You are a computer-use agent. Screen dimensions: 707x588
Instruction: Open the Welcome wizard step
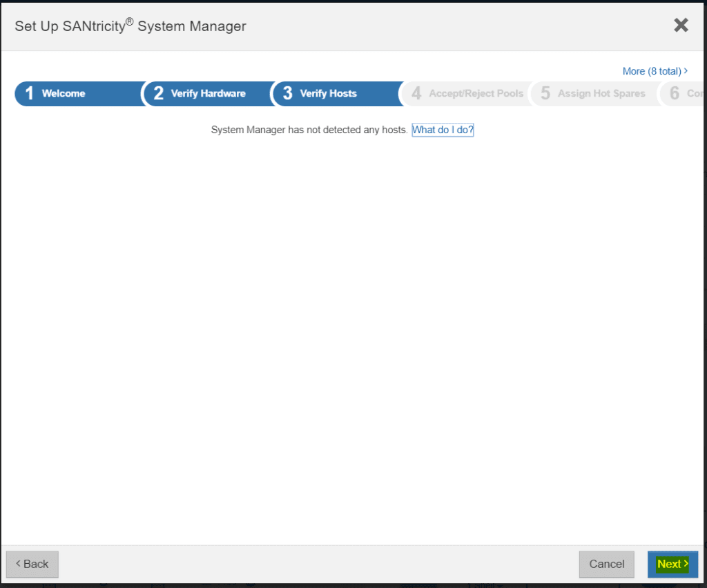[x=64, y=93]
